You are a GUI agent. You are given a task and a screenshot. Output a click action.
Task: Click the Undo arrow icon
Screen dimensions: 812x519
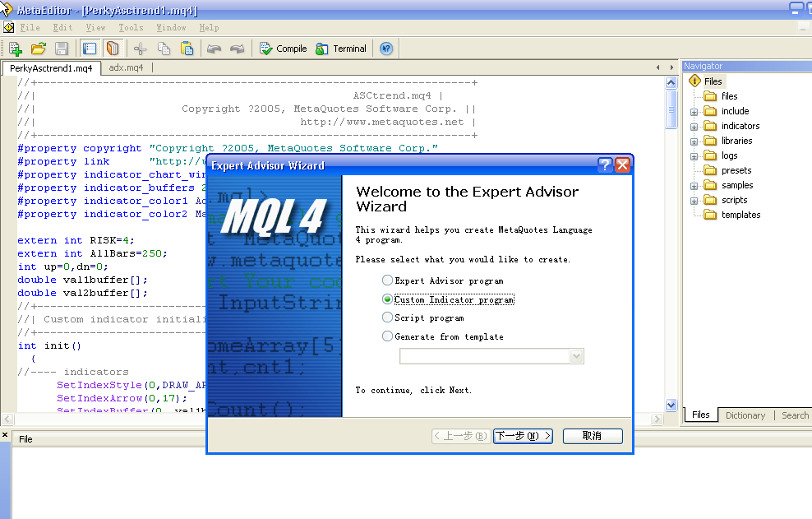(x=214, y=49)
